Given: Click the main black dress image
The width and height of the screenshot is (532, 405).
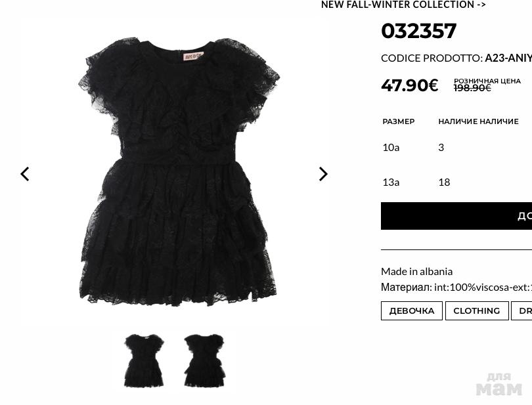Looking at the screenshot, I should click(x=179, y=171).
